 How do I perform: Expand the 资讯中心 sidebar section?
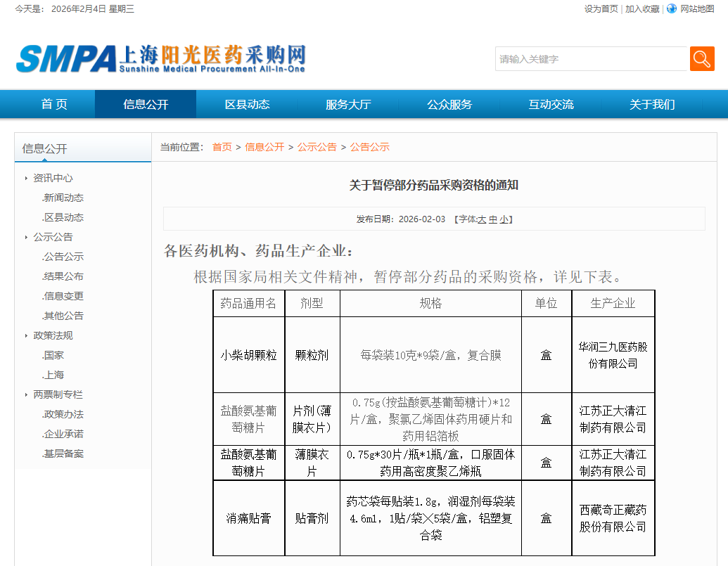[53, 178]
